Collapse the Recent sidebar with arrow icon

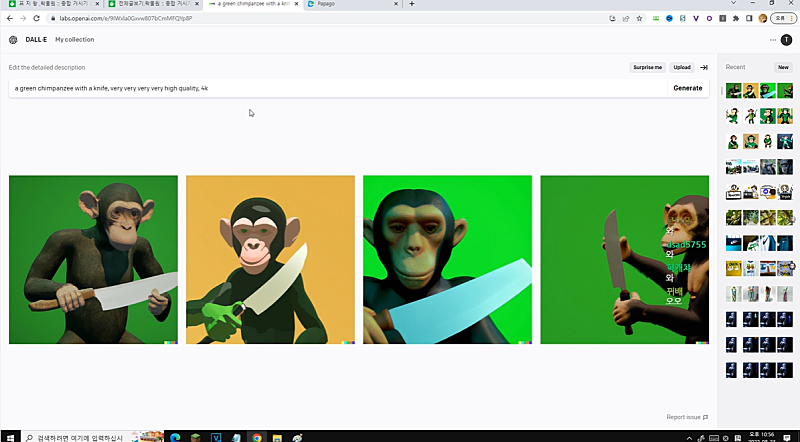(x=704, y=67)
